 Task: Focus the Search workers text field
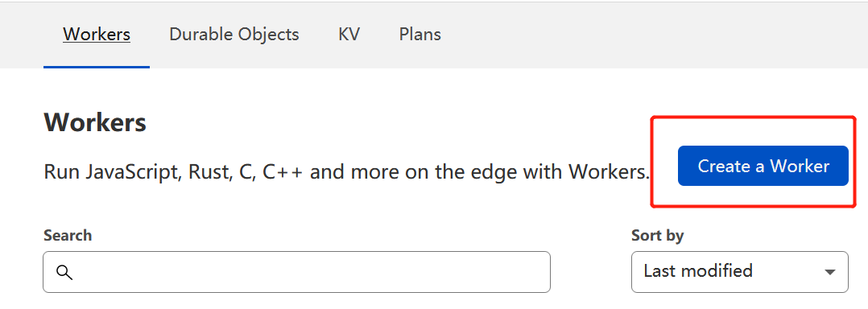coord(296,272)
